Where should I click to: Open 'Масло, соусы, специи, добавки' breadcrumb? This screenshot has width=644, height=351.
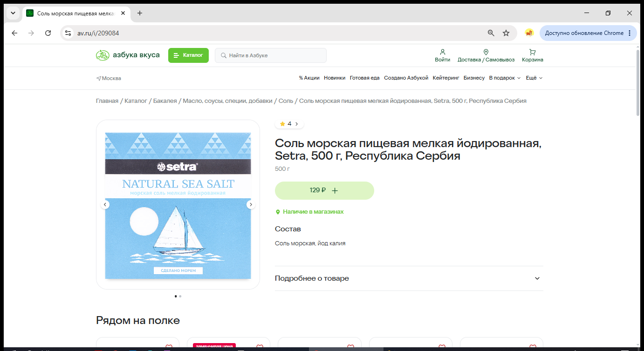(227, 101)
